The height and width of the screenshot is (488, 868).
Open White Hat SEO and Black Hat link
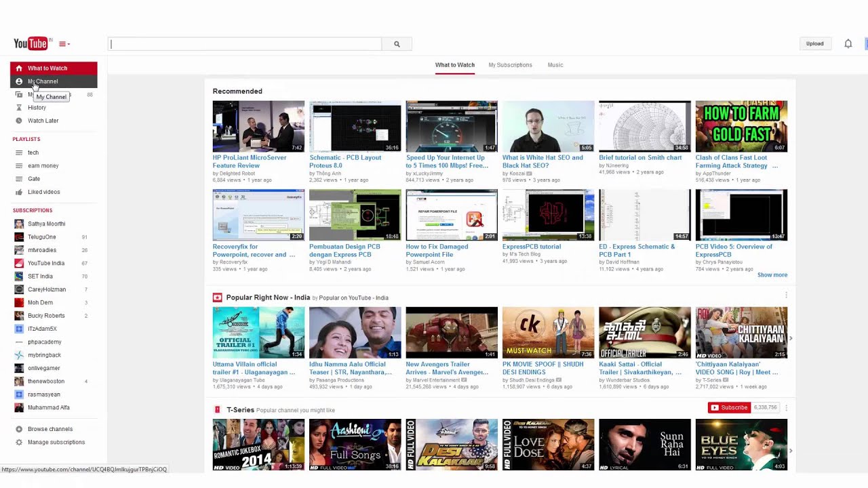[x=542, y=161]
